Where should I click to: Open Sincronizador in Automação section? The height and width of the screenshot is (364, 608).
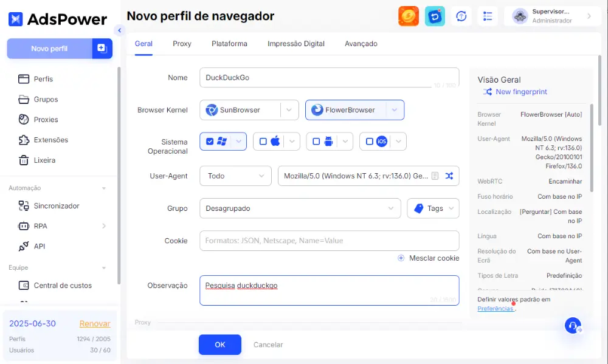pos(56,206)
